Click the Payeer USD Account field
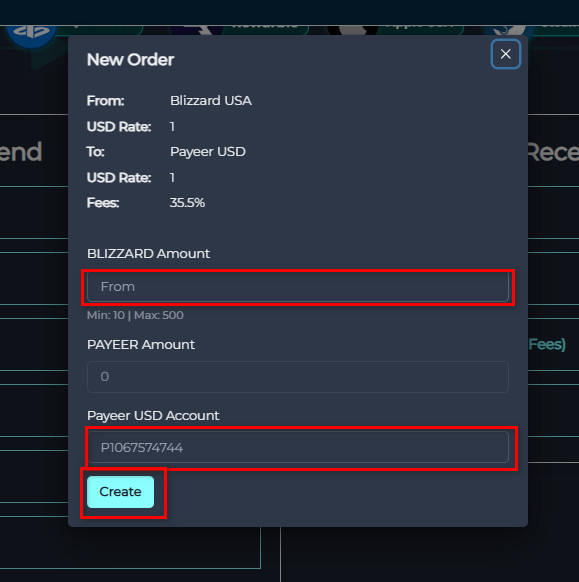Screen dimensions: 579x582 (298, 447)
